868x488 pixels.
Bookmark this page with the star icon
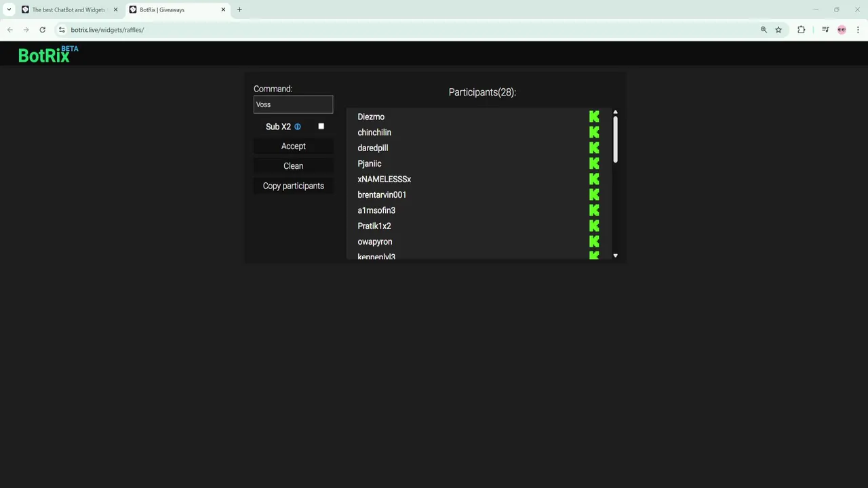[778, 30]
